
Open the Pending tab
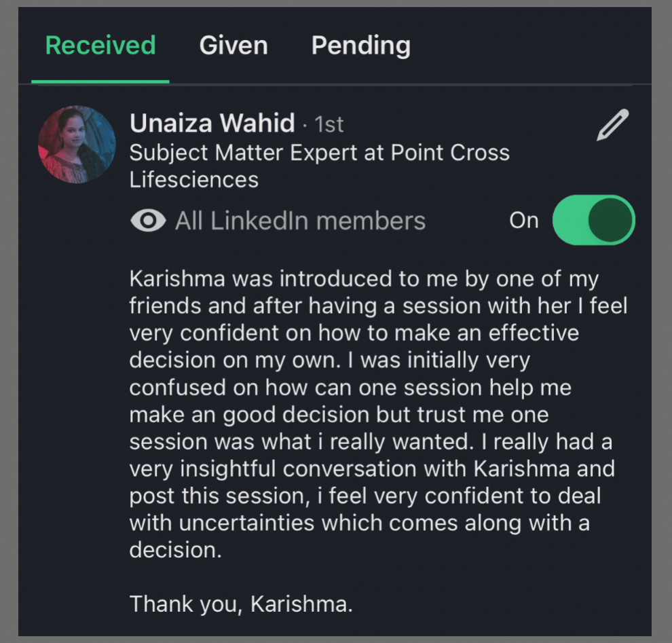[360, 45]
